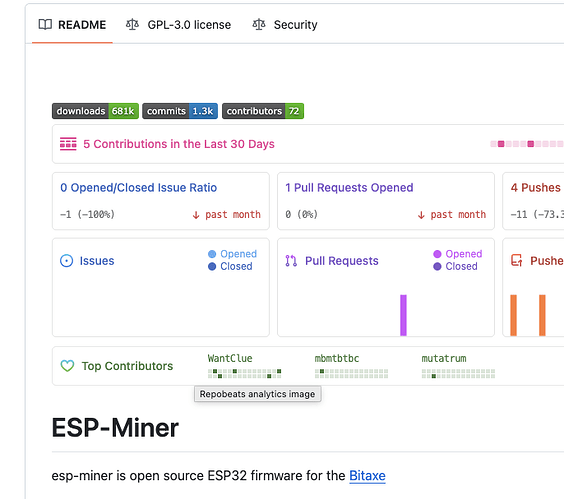
Task: Open the Bitaxe link
Action: (367, 476)
